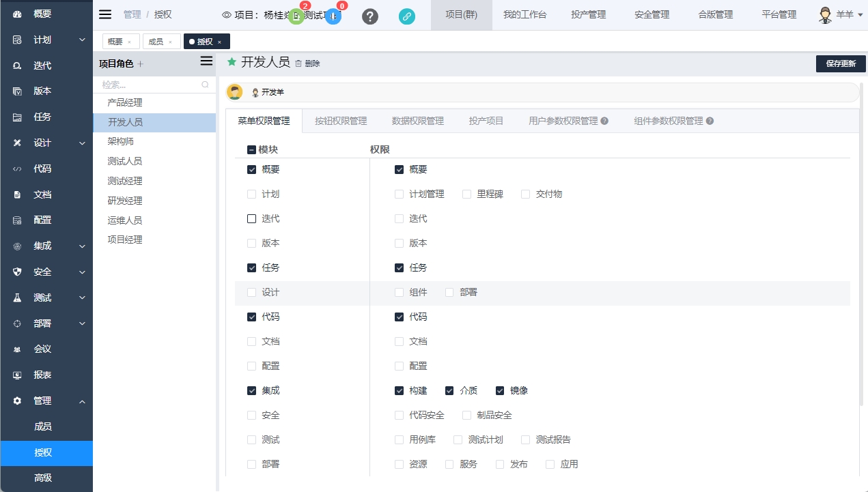Switch to the 按钮权限管理 tab
Screen dimensions: 868x492
(x=341, y=121)
